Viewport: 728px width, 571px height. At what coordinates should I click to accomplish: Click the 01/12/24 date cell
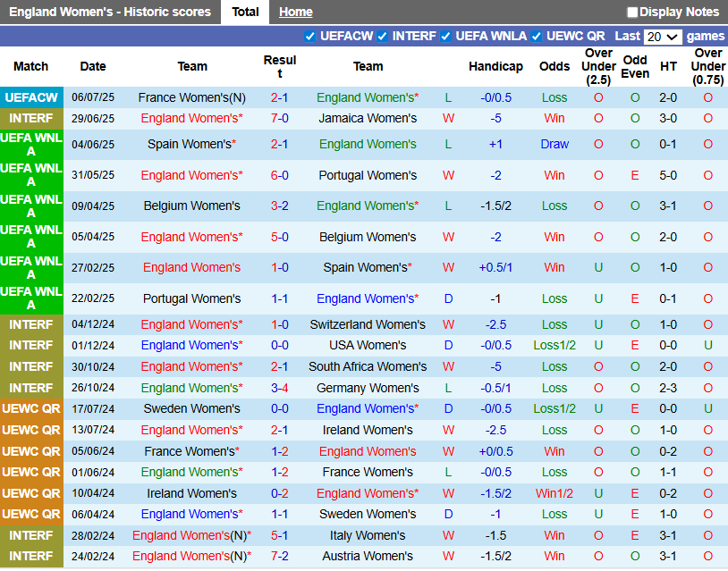93,346
